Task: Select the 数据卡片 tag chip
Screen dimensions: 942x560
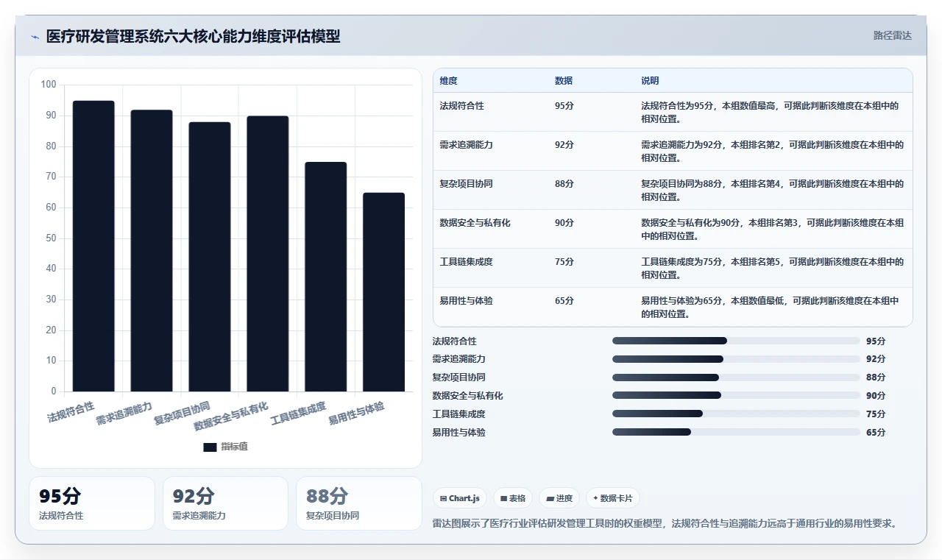Action: 612,498
